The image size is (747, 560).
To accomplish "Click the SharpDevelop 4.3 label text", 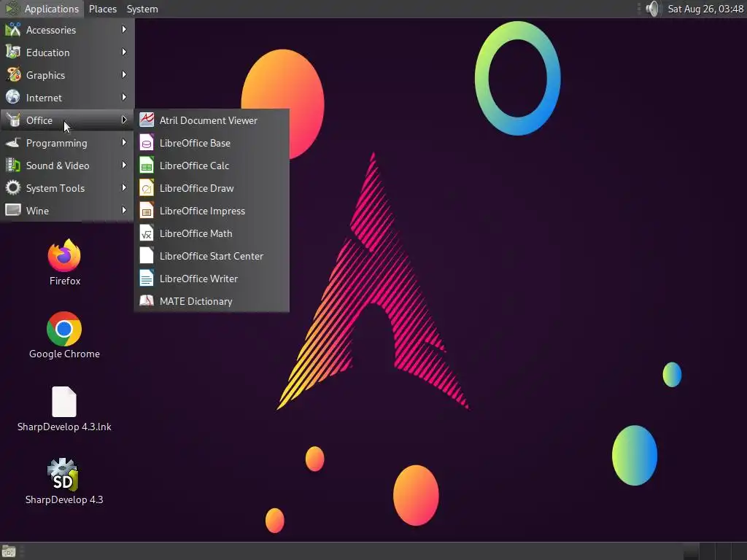I will [x=64, y=499].
